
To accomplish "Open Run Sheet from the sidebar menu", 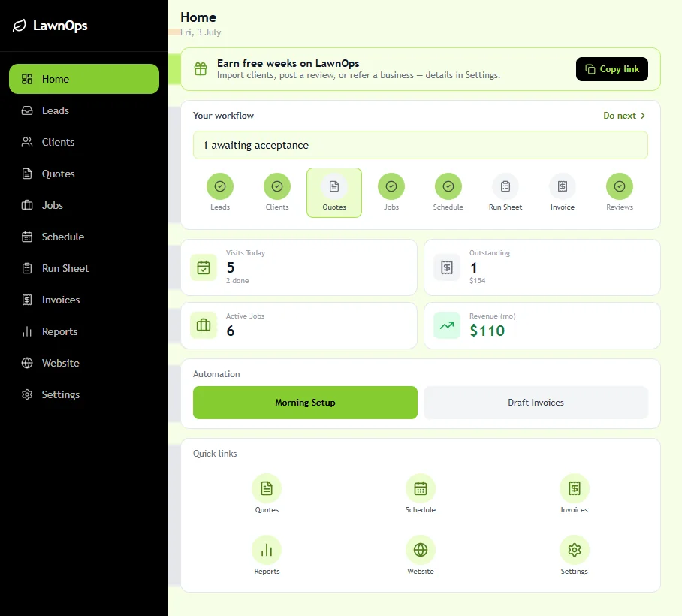I will pyautogui.click(x=84, y=268).
